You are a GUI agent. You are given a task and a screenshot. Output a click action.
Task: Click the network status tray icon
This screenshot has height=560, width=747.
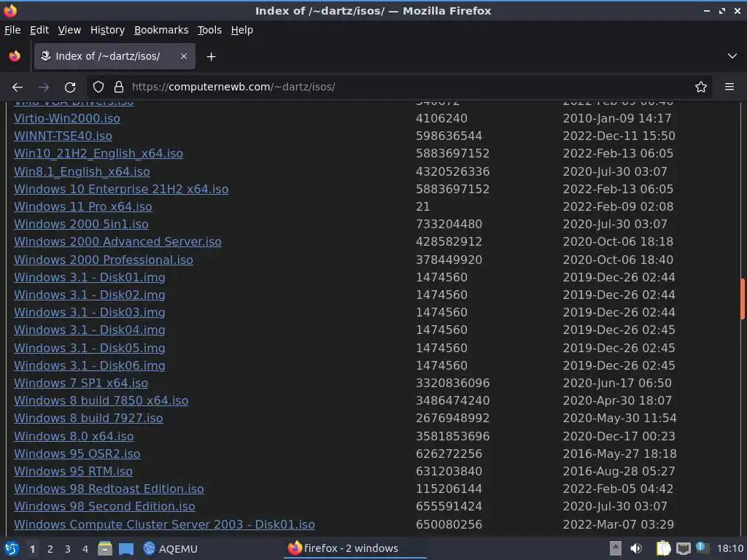pos(683,548)
